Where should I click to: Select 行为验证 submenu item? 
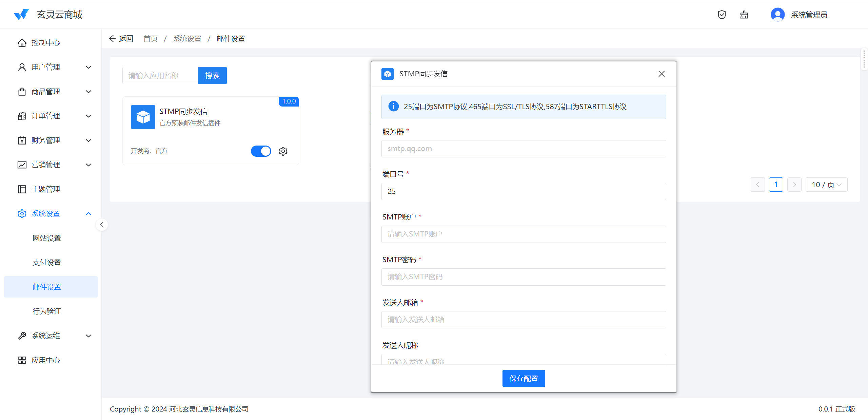click(47, 311)
